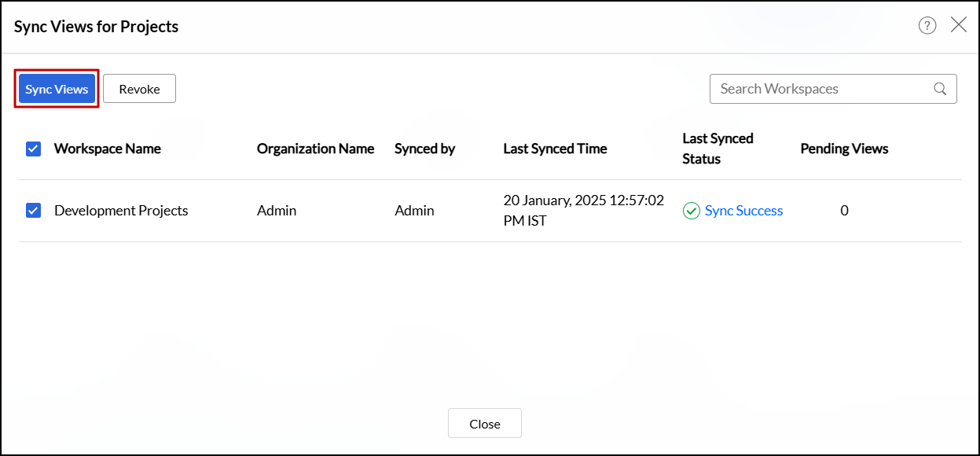Open the Sync Success status link
This screenshot has width=980, height=456.
coord(743,211)
